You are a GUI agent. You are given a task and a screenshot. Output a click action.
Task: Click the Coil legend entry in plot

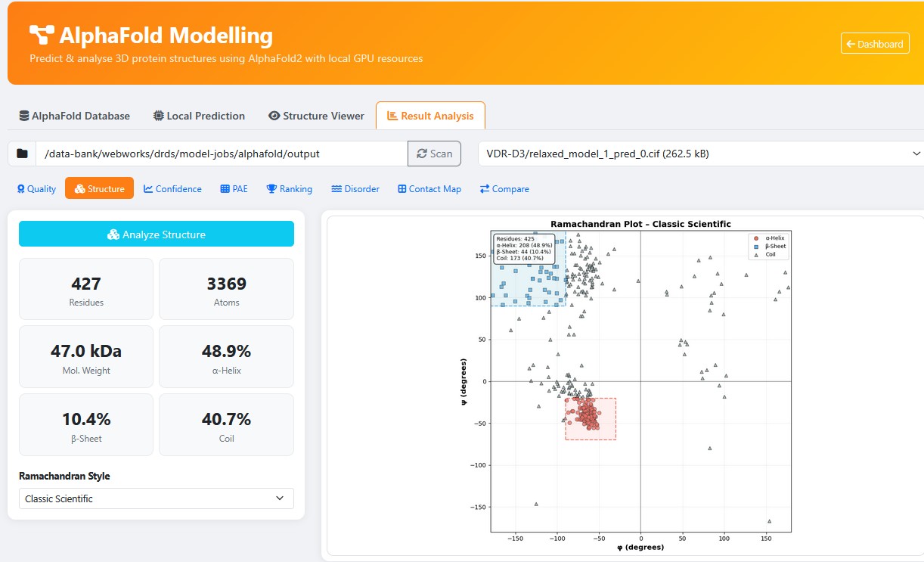point(764,255)
